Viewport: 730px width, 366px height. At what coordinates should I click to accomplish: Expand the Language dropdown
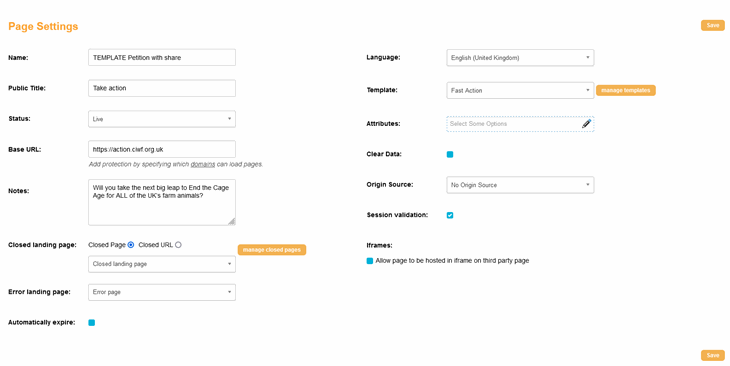click(x=520, y=58)
